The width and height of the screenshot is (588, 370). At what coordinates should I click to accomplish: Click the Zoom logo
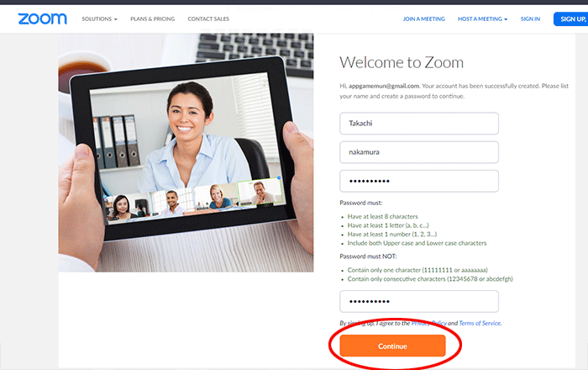[42, 18]
